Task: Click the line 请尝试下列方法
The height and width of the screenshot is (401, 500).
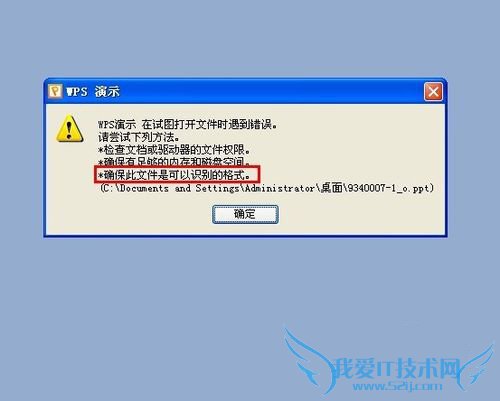Action: click(x=139, y=137)
